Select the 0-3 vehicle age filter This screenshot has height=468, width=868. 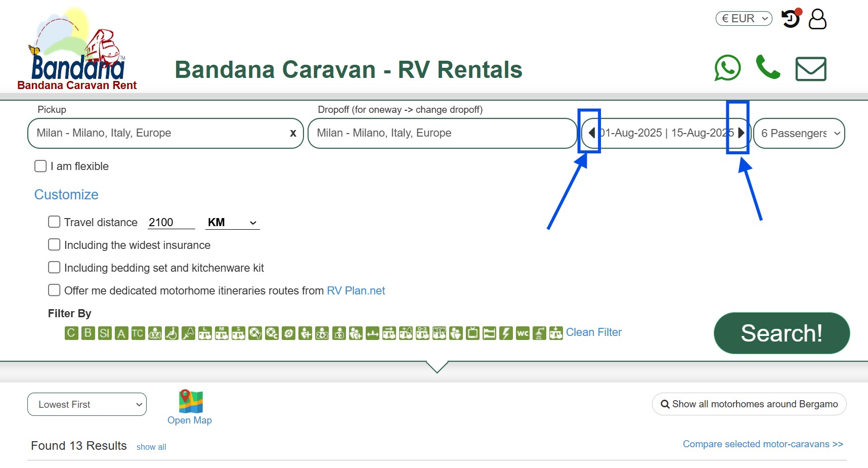422,333
